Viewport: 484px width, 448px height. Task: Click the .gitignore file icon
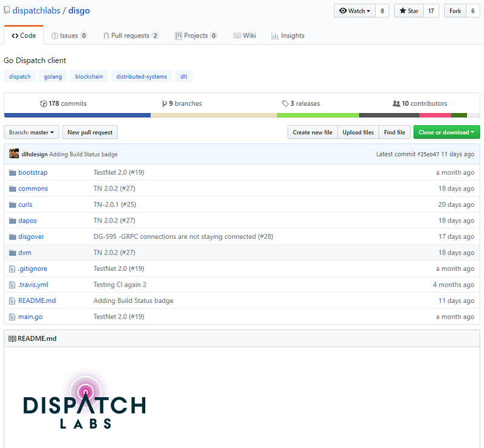[12, 268]
